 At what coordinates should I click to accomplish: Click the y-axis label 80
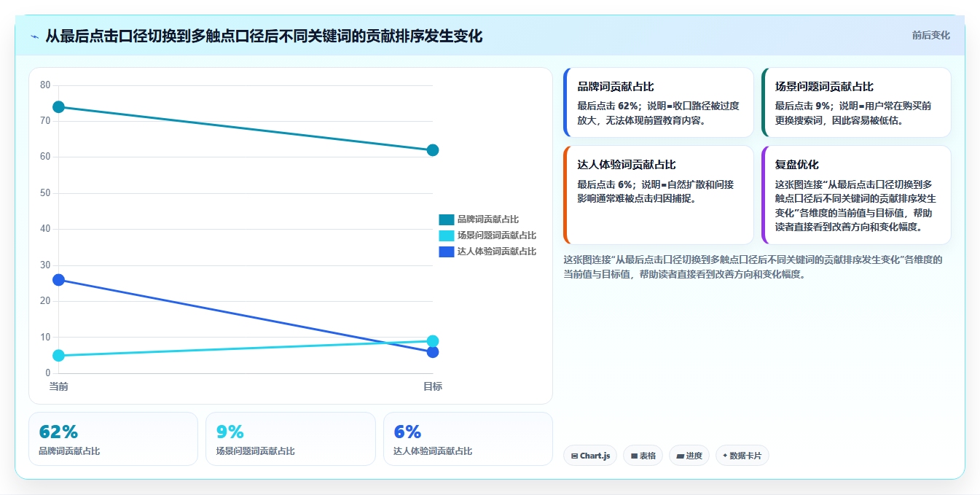click(x=45, y=85)
